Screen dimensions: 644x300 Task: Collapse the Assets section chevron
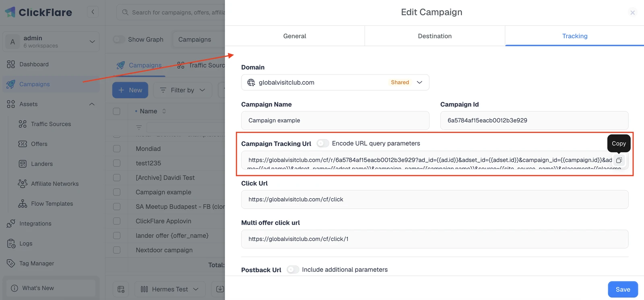(x=92, y=104)
